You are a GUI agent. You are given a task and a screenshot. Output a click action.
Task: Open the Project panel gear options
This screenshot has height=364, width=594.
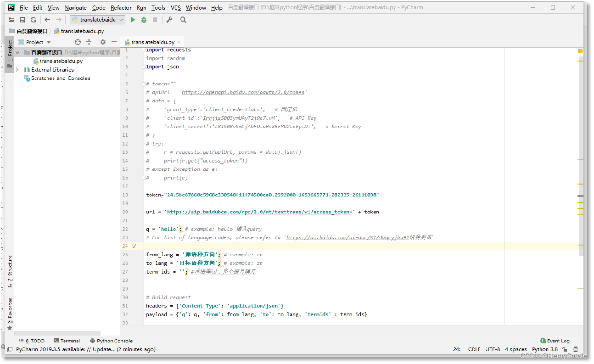tap(103, 42)
